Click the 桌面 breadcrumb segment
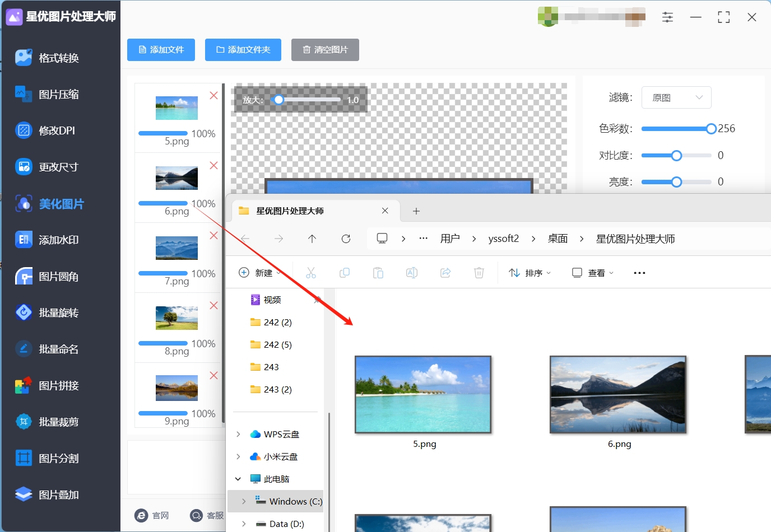 [558, 239]
